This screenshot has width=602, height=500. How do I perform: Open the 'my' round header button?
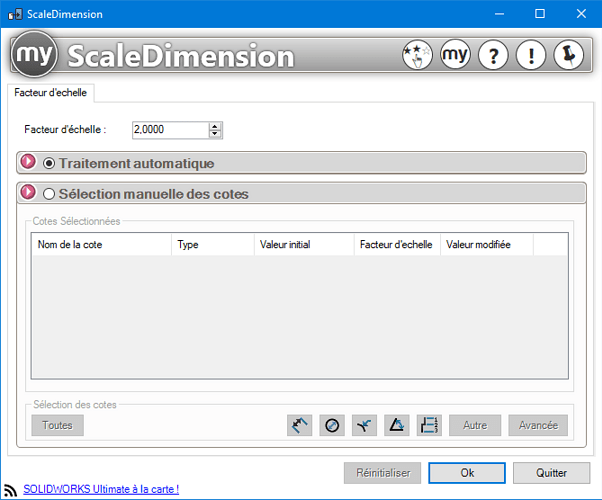point(455,55)
